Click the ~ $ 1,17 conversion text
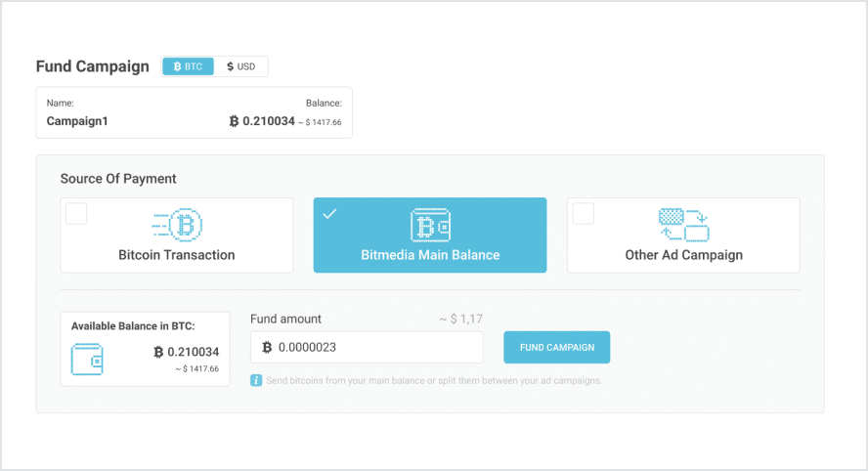 pos(461,320)
